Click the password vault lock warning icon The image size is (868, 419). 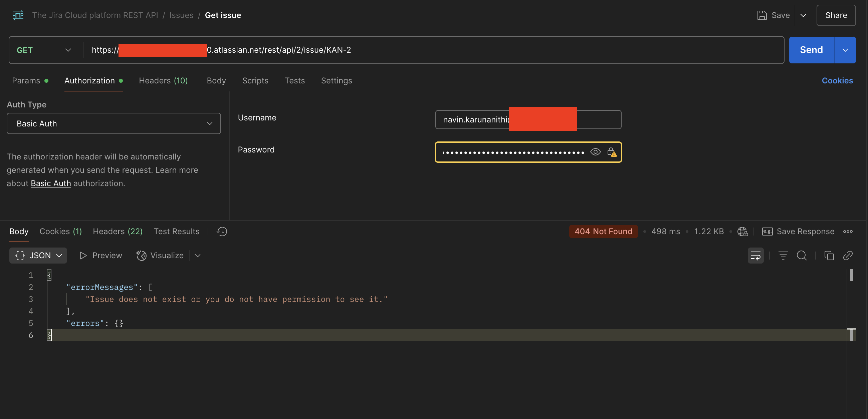click(612, 152)
